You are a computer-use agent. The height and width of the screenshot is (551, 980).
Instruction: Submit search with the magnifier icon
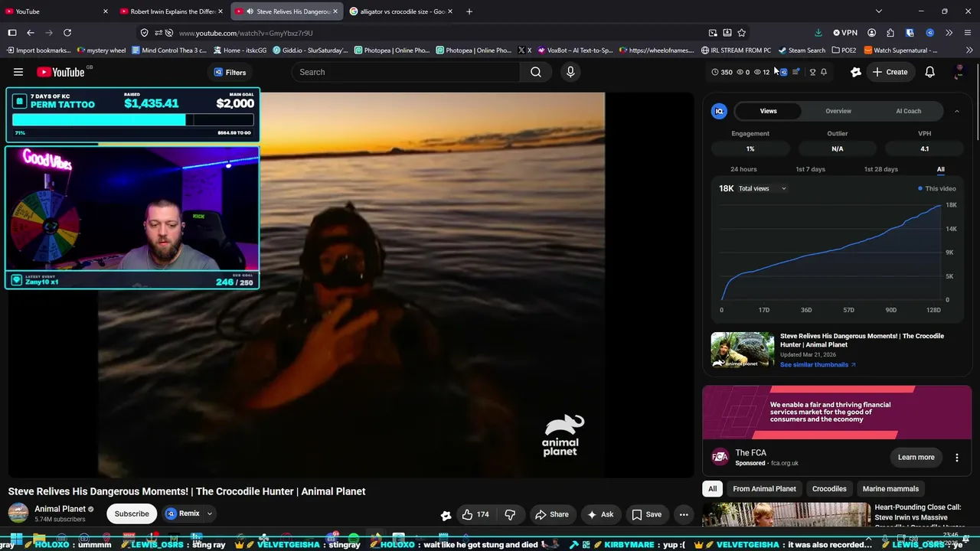coord(536,72)
